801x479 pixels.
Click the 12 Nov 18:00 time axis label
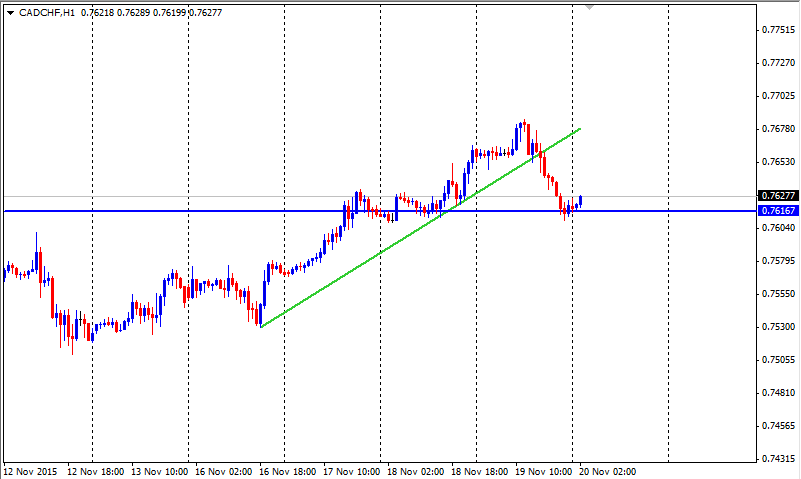(x=96, y=471)
